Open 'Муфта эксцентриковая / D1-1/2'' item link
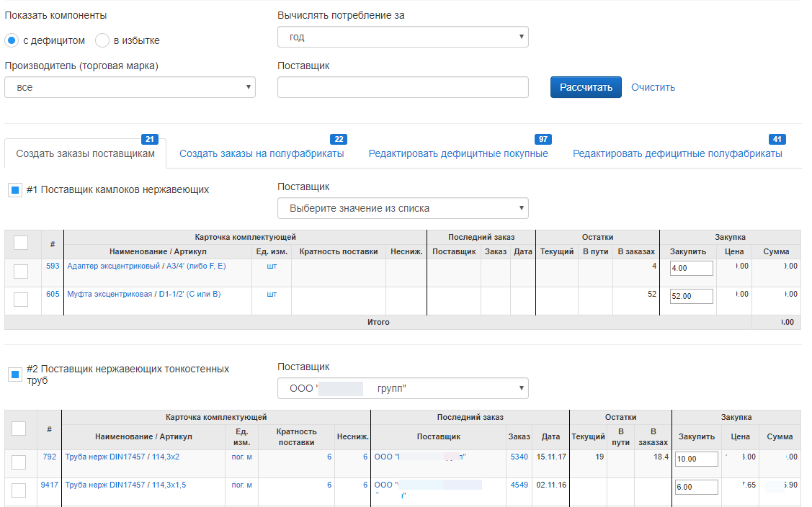The height and width of the screenshot is (507, 812). [143, 294]
